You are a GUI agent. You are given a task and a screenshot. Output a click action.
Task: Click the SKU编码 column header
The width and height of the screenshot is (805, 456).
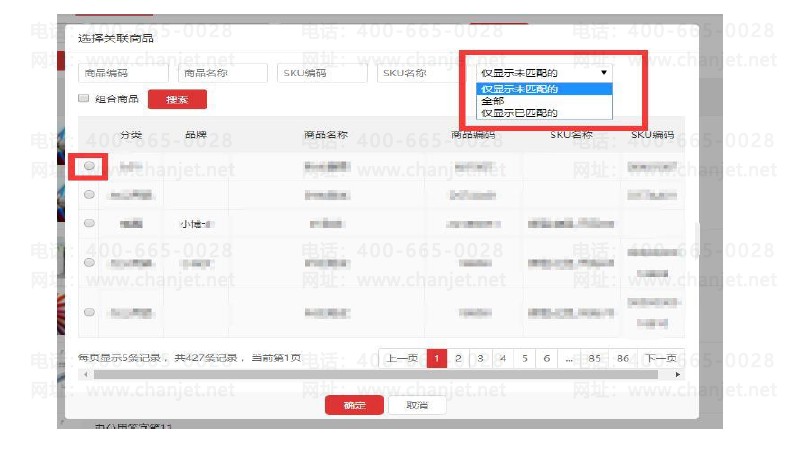(653, 135)
